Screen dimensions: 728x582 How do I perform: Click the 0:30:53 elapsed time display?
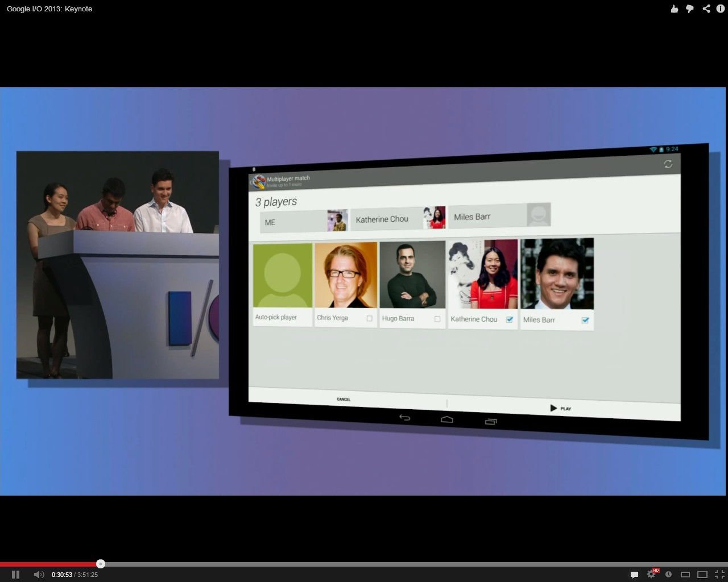(62, 575)
